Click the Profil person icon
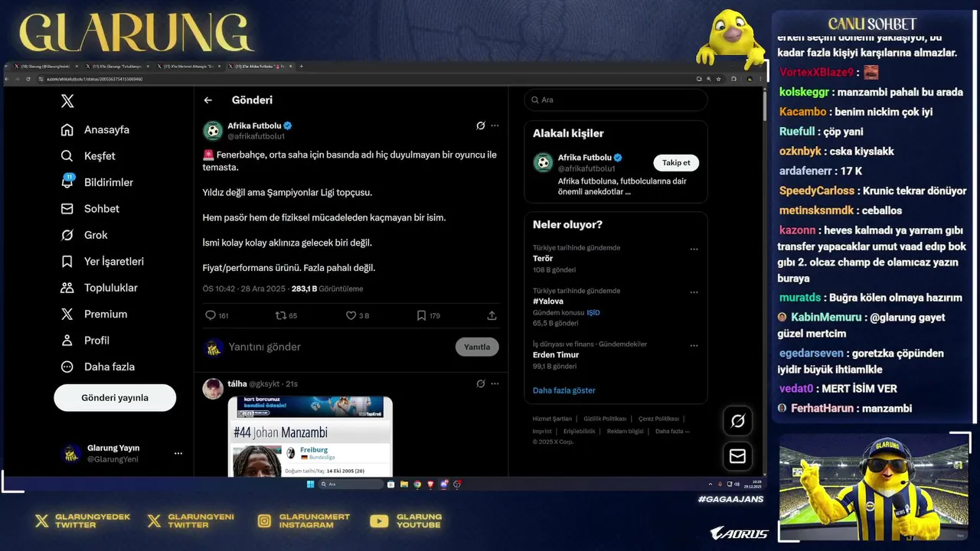Viewport: 980px width, 551px height. point(67,341)
